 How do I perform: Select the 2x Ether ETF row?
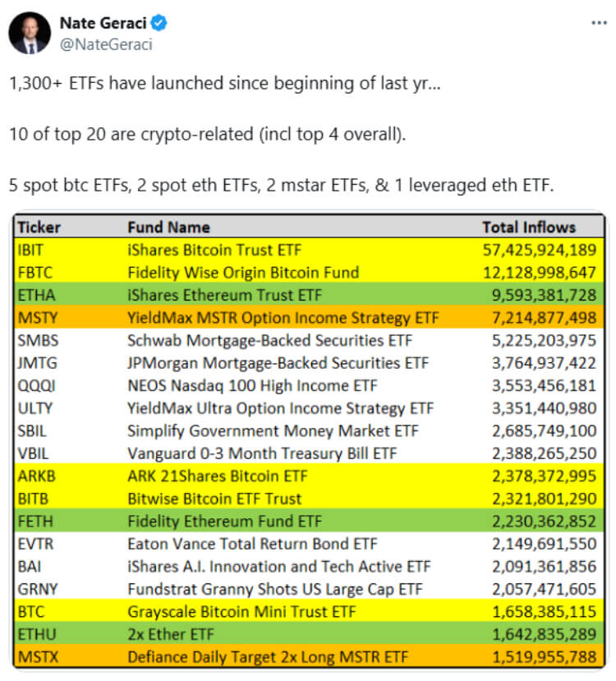(x=309, y=634)
